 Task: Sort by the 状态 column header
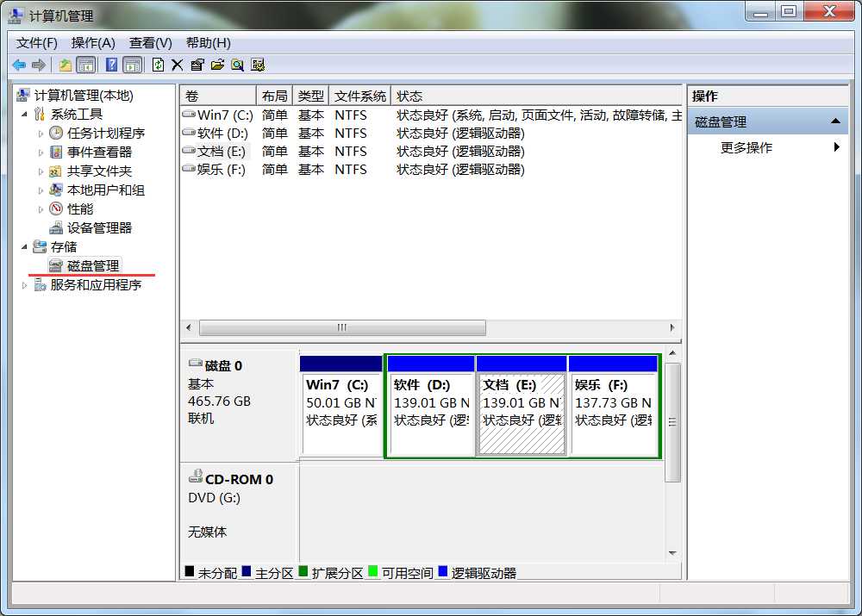[x=536, y=96]
